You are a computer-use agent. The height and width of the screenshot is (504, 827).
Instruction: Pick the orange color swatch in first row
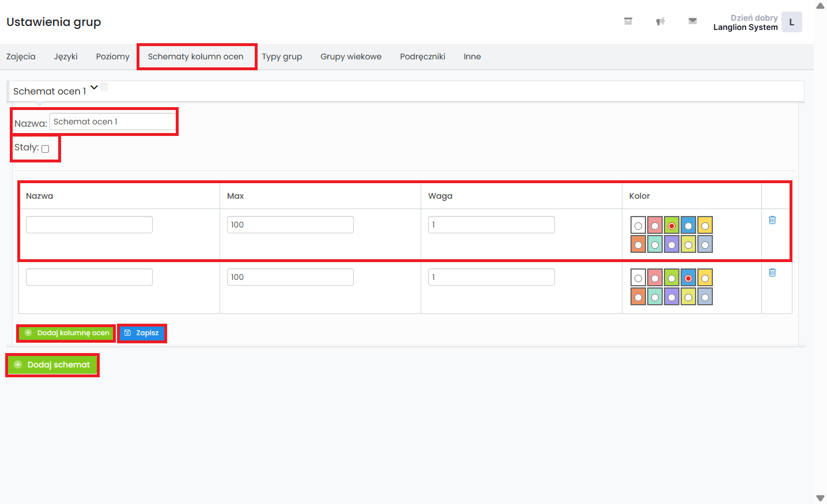pos(638,245)
